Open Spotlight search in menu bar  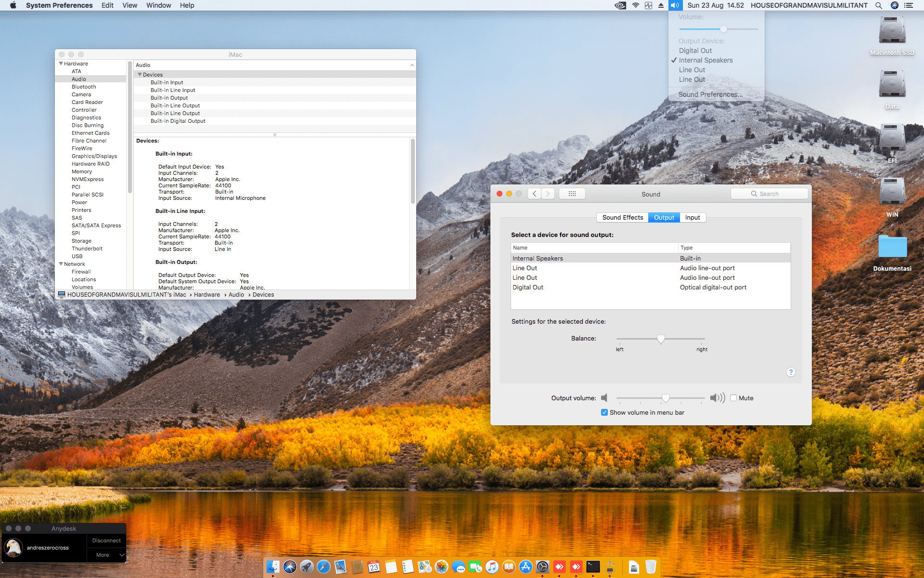click(878, 5)
